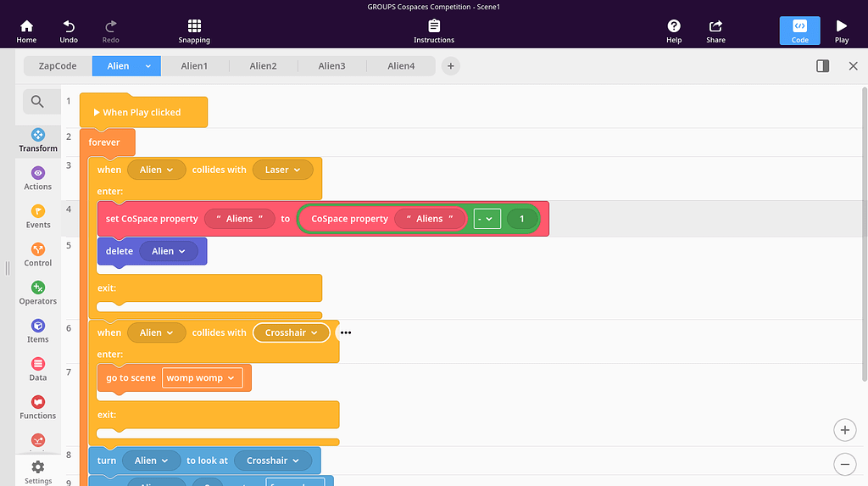
Task: Toggle the Snapping grid option
Action: click(194, 31)
